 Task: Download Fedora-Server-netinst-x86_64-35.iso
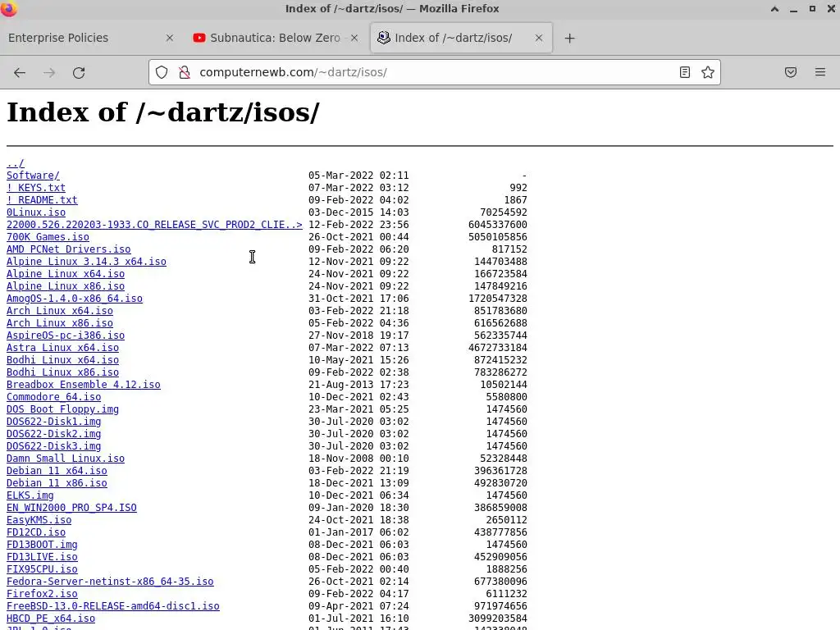[x=110, y=582]
